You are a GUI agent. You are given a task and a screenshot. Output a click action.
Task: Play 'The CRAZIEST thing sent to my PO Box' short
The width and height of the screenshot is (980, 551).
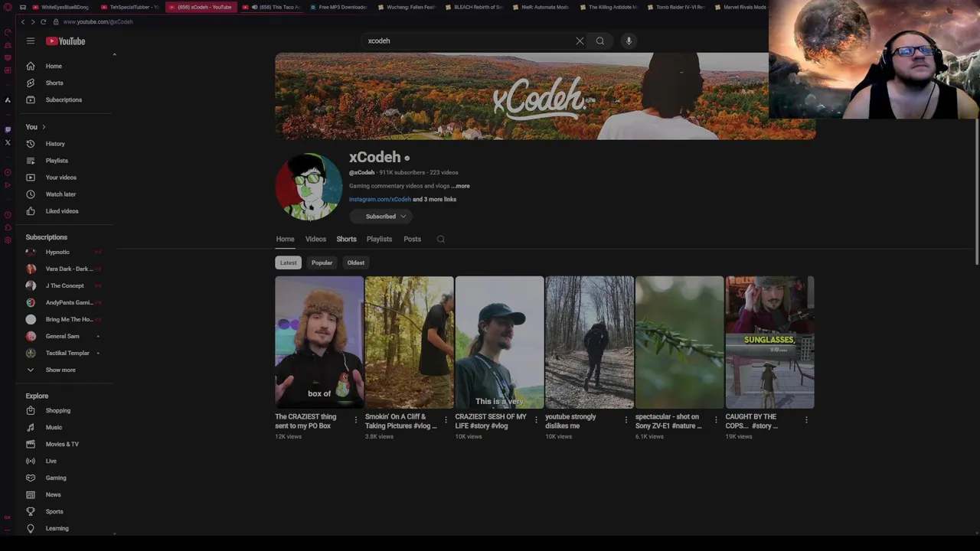(319, 342)
